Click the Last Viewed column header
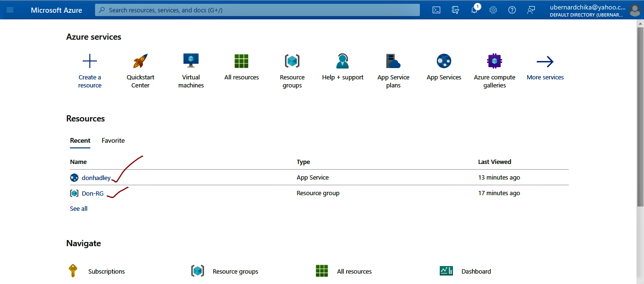This screenshot has height=284, width=644. coord(495,162)
